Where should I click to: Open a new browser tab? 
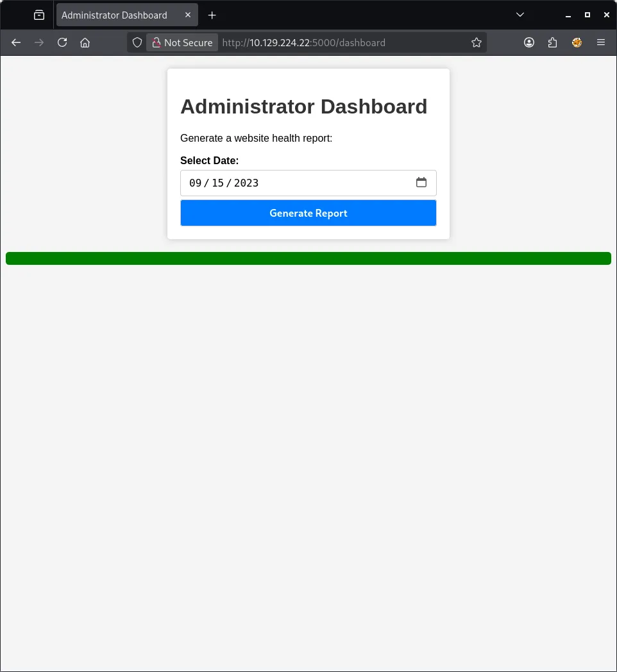click(x=212, y=14)
